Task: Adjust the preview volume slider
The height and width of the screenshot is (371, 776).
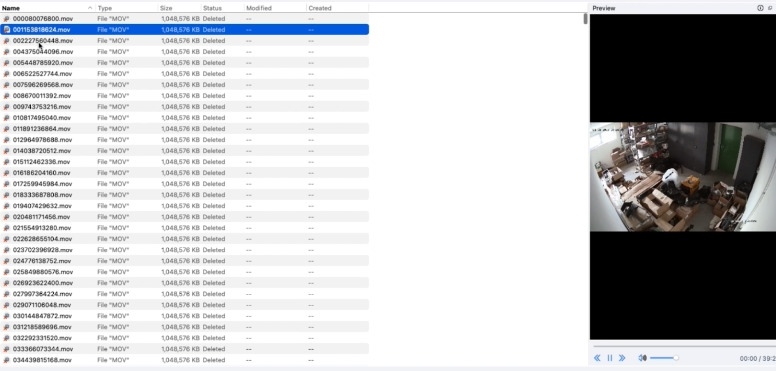Action: click(x=664, y=358)
